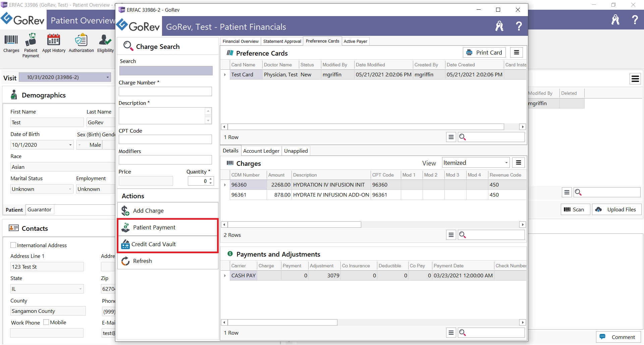
Task: Open Eligibility toolbar icon
Action: click(105, 44)
